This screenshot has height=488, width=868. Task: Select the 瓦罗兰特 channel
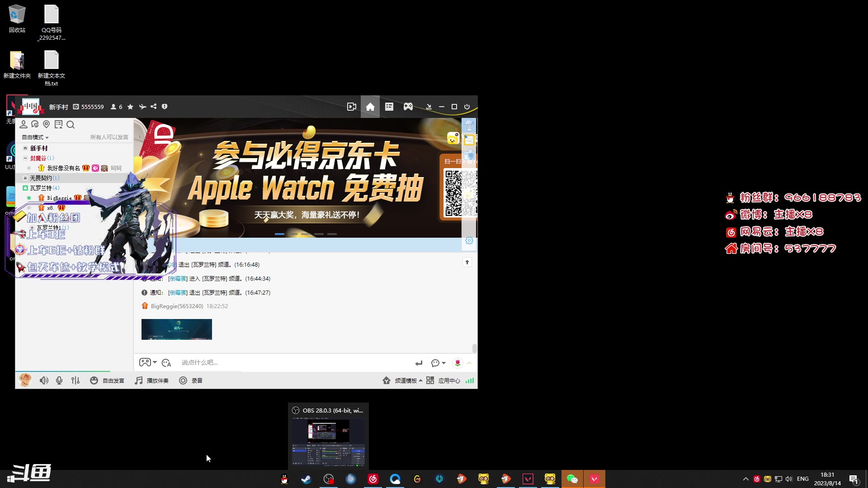point(41,188)
